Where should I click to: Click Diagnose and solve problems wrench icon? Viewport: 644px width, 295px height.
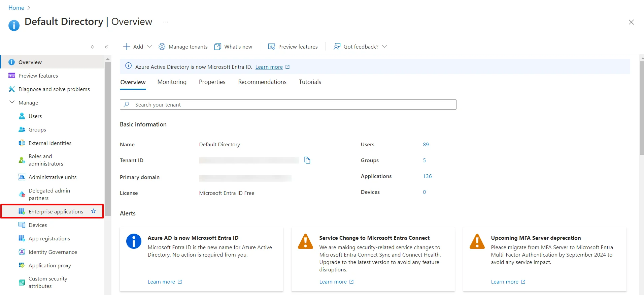pos(11,89)
